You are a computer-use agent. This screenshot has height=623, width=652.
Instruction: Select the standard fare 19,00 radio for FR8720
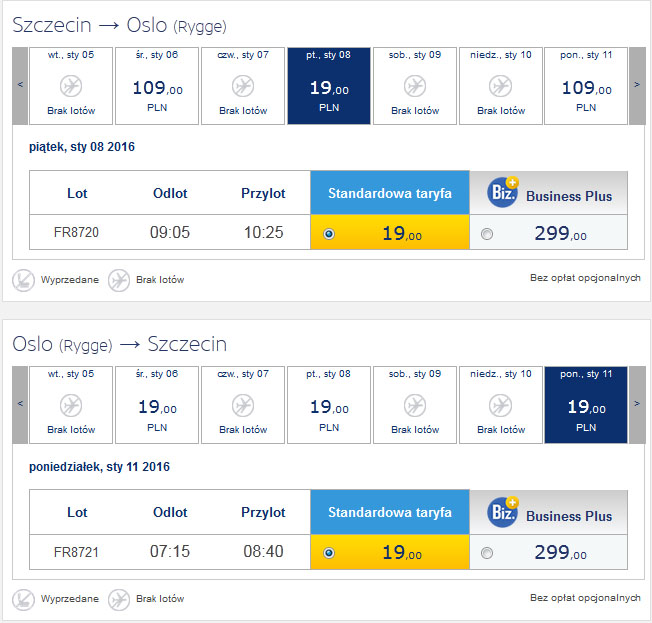click(329, 234)
